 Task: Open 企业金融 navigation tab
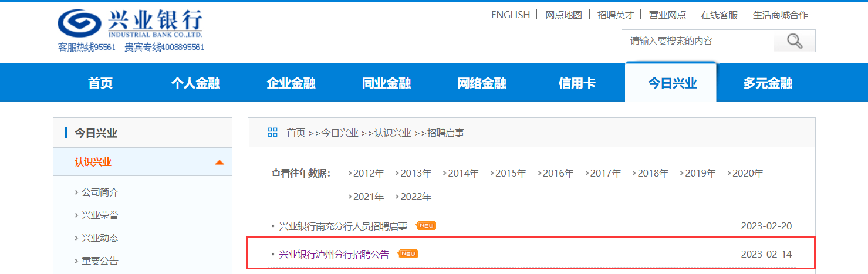(x=291, y=83)
